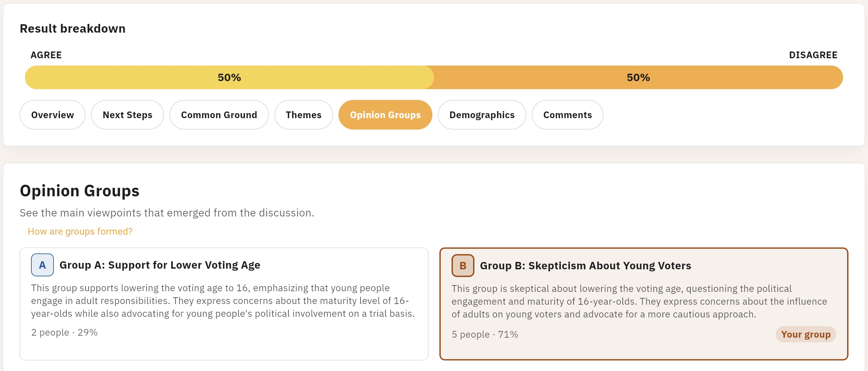Select the Group A Support for Lower Voting Age card
This screenshot has width=868, height=371.
[x=224, y=304]
